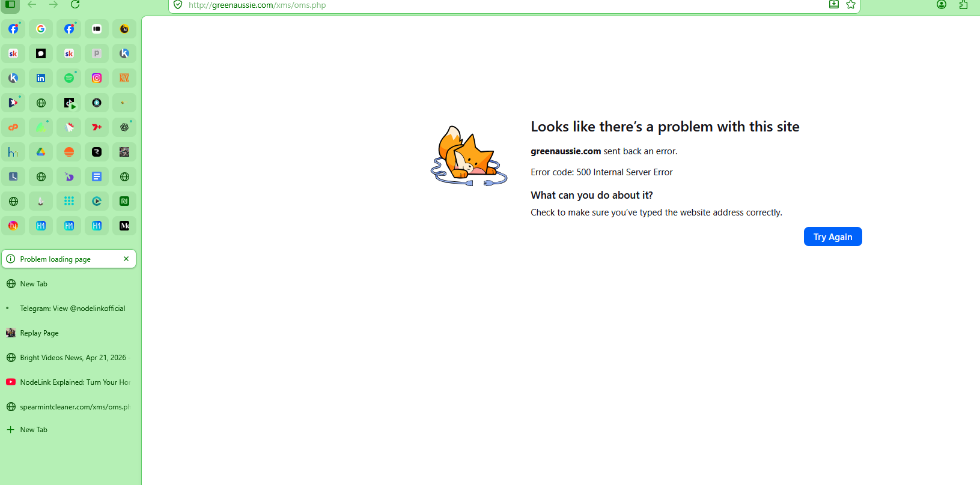Open the Google Docs pinned tab

click(97, 176)
